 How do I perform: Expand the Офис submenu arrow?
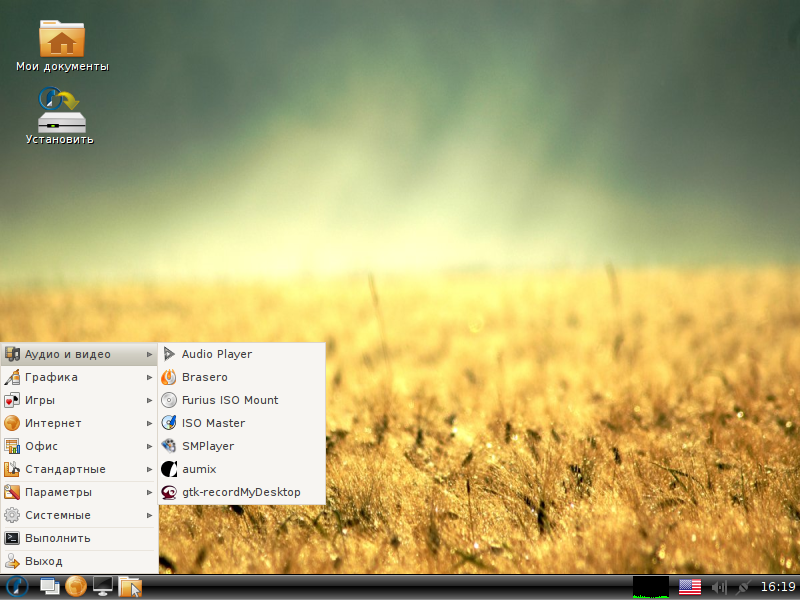click(149, 446)
